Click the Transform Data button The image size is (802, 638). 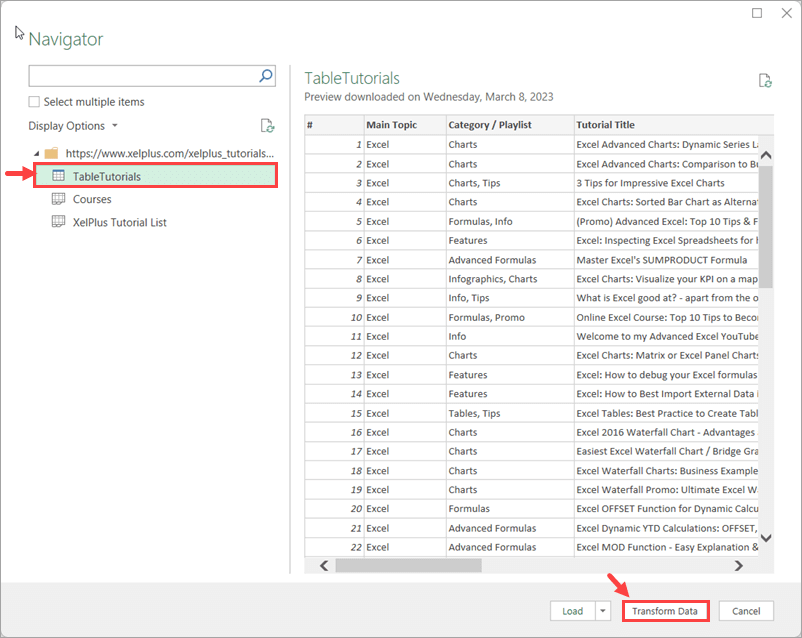coord(665,611)
